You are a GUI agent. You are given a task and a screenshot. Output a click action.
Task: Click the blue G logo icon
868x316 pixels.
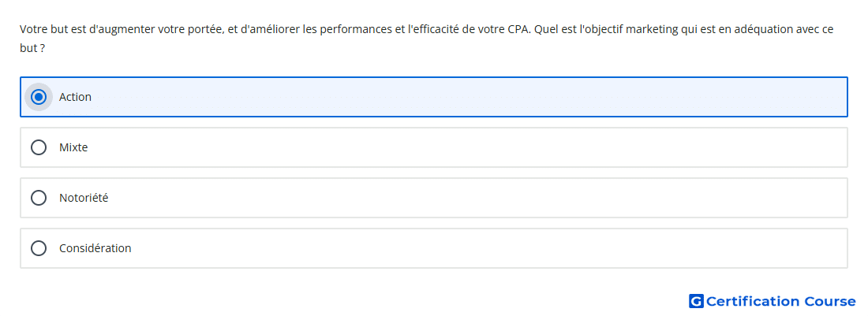point(696,301)
